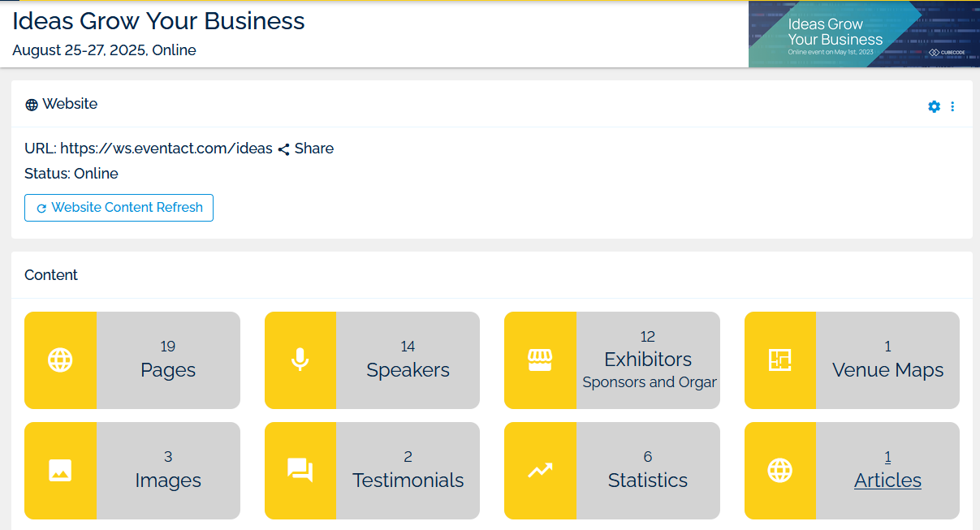Image resolution: width=980 pixels, height=530 pixels.
Task: Click the Share icon beside the URL
Action: (x=283, y=148)
